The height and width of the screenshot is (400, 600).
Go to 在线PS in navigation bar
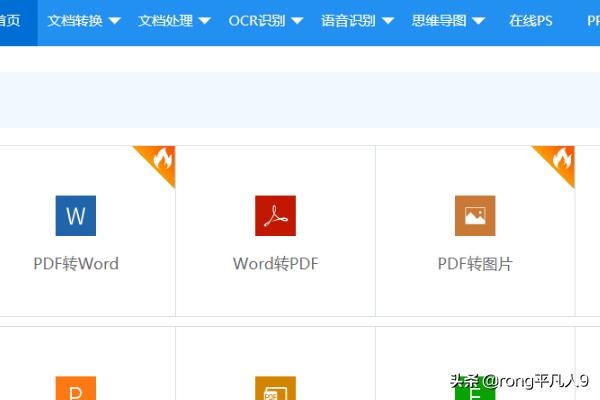pyautogui.click(x=531, y=21)
